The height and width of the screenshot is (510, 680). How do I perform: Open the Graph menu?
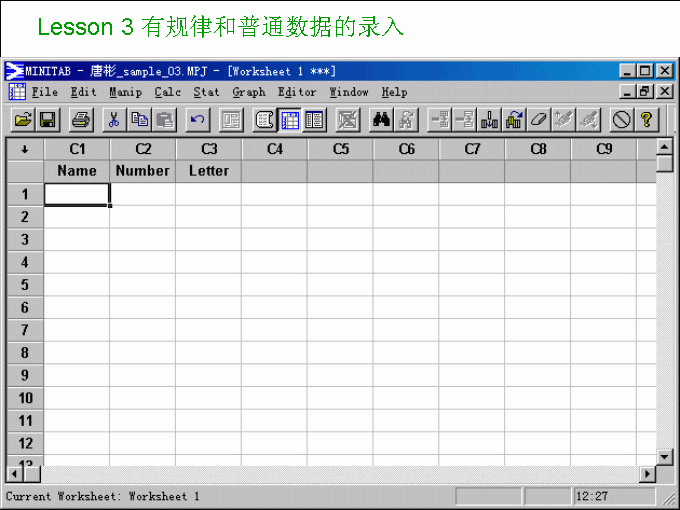pos(249,92)
